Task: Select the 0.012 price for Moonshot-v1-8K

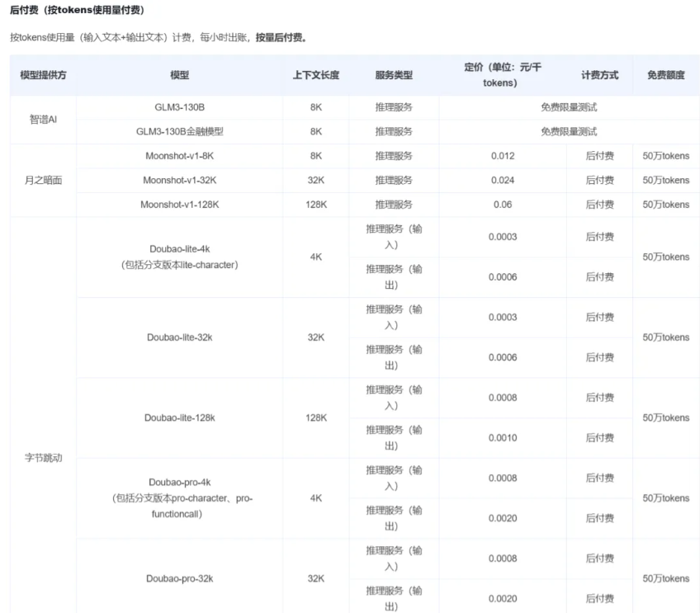Action: click(504, 155)
